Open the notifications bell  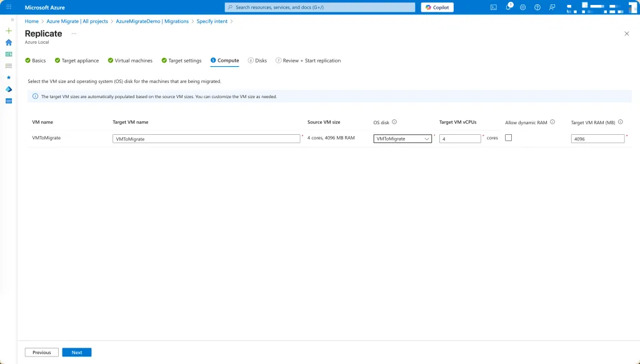[508, 7]
